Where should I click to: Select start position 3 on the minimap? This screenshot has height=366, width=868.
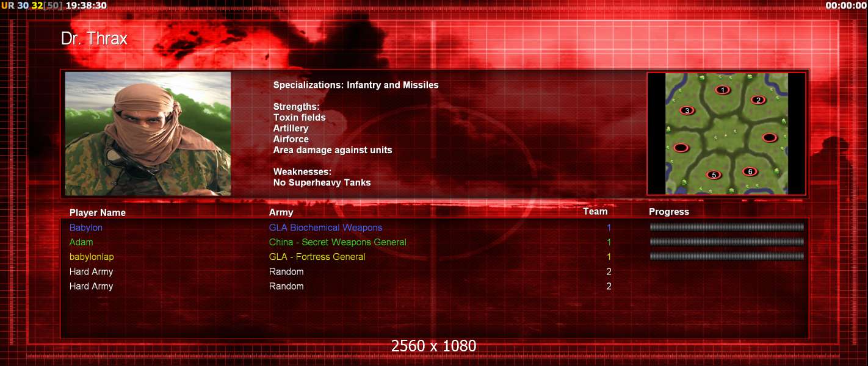pyautogui.click(x=687, y=110)
